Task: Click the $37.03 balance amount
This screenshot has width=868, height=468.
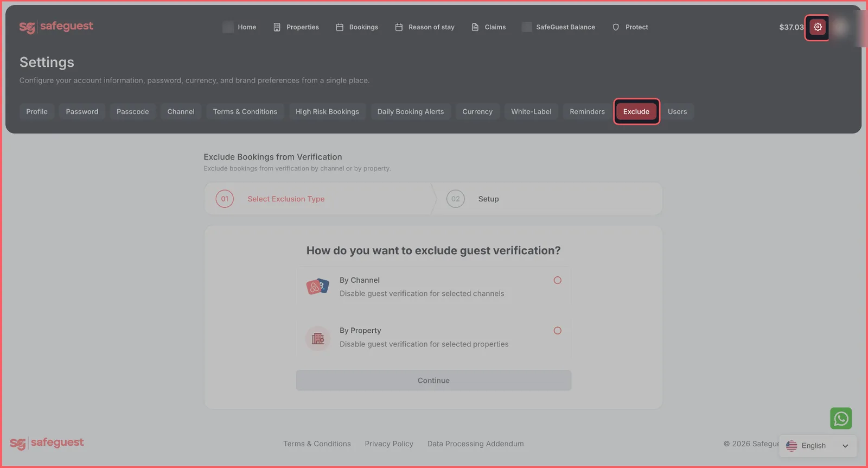Action: point(792,27)
